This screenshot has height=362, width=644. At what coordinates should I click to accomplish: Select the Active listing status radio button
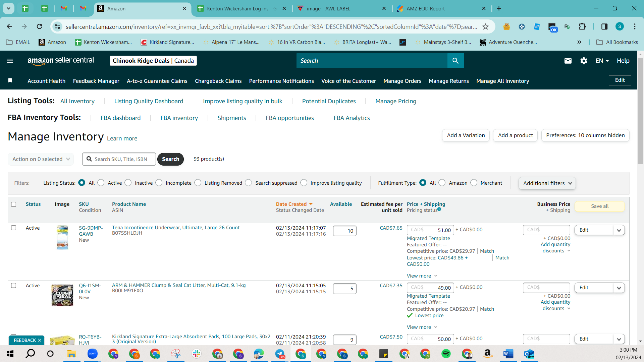(101, 183)
